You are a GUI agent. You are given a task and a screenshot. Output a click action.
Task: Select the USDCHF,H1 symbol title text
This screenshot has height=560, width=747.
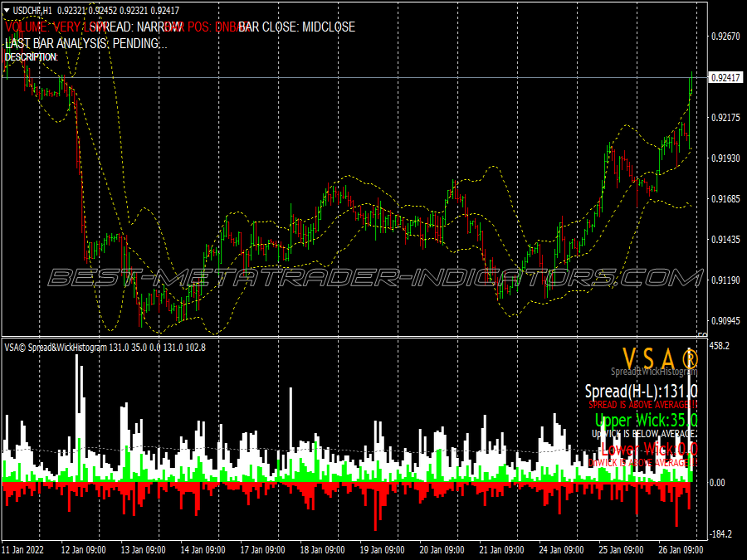pos(32,10)
